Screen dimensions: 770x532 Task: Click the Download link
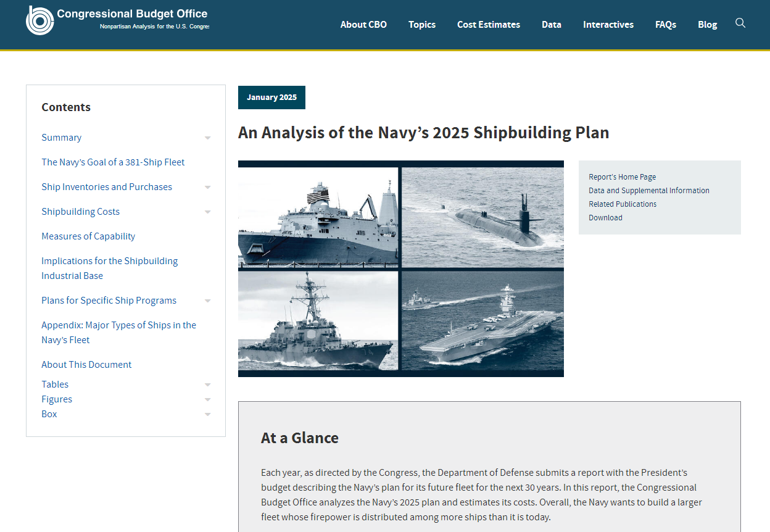tap(605, 218)
